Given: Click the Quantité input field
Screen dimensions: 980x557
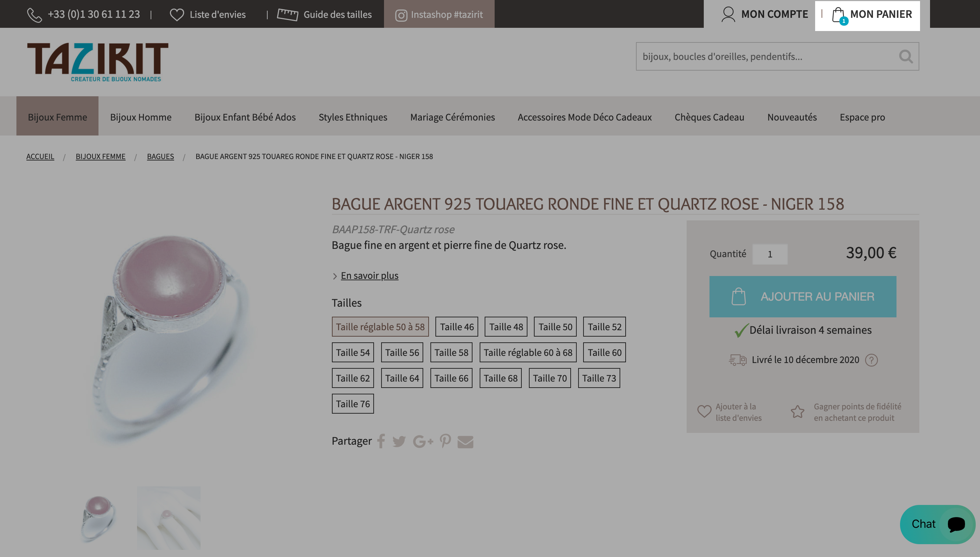Looking at the screenshot, I should pyautogui.click(x=770, y=254).
